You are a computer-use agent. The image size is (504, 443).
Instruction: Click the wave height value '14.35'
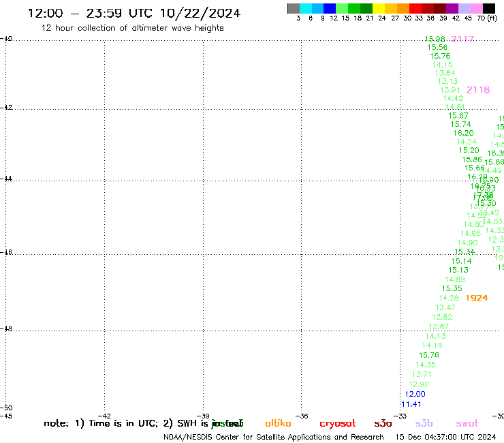click(x=426, y=365)
